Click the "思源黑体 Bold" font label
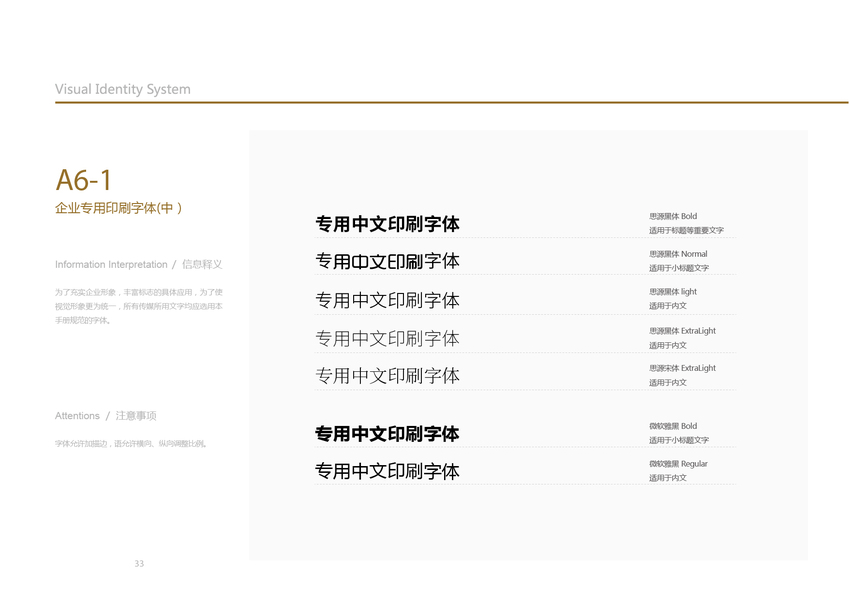 pos(673,216)
